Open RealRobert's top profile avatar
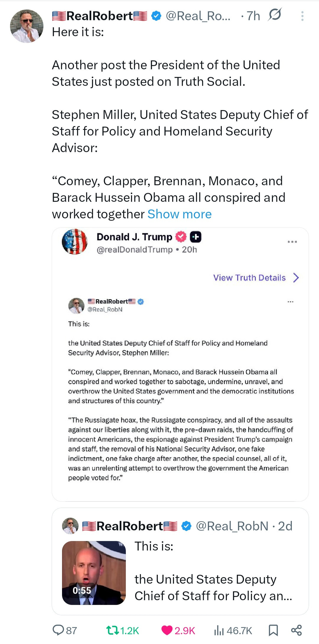The height and width of the screenshot is (644, 319). pos(27,26)
